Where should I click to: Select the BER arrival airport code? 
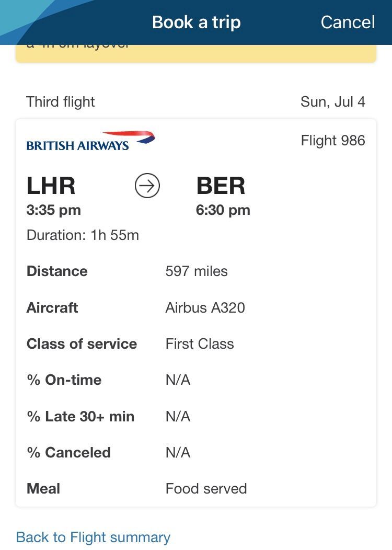point(221,186)
